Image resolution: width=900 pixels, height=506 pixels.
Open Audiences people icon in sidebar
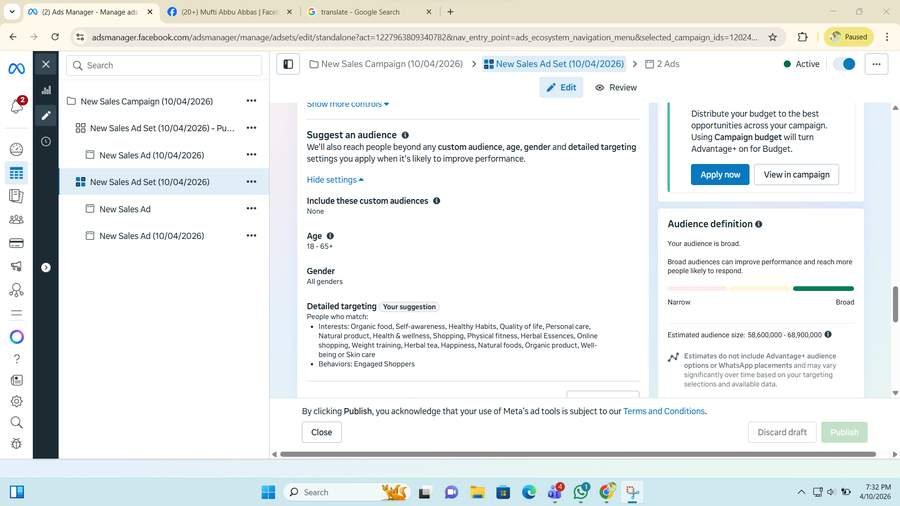16,219
